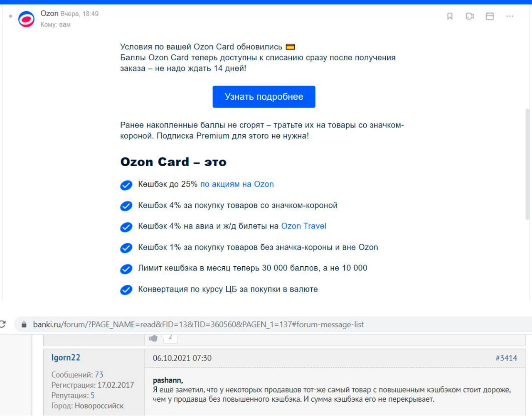Click the thumbs-up icon above the forum post
Screen dimensions: 532x420
point(153,338)
